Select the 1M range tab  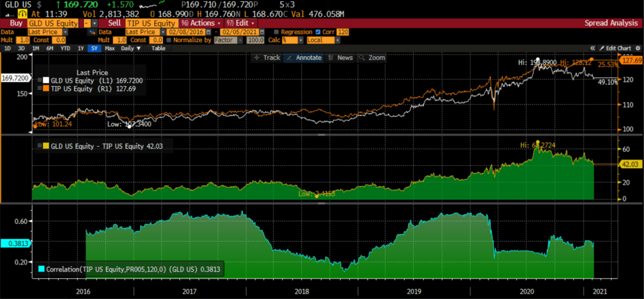[36, 48]
